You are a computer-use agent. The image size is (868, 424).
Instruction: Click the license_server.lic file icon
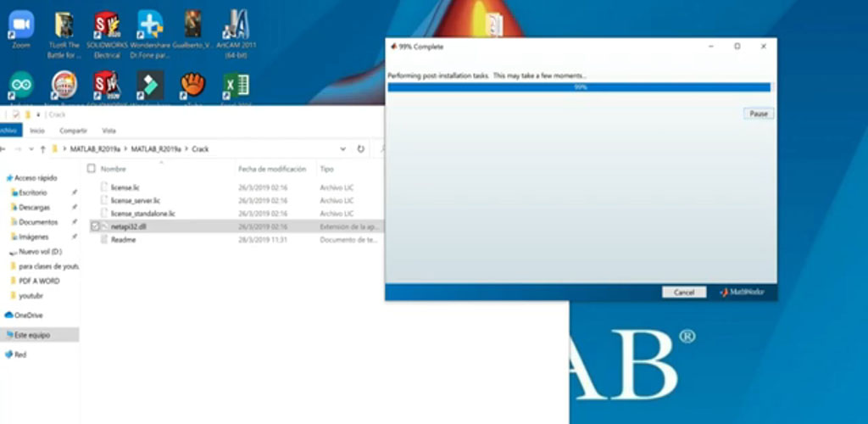click(104, 200)
